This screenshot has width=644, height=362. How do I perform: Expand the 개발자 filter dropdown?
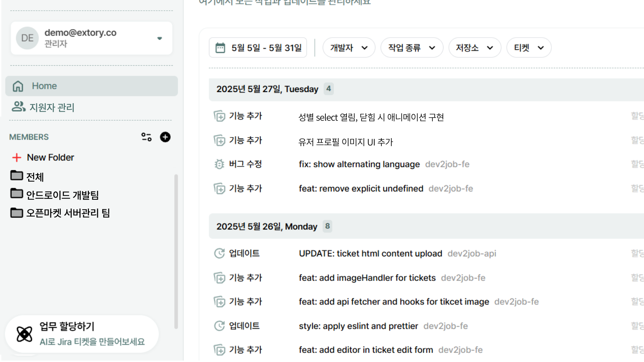click(x=348, y=48)
